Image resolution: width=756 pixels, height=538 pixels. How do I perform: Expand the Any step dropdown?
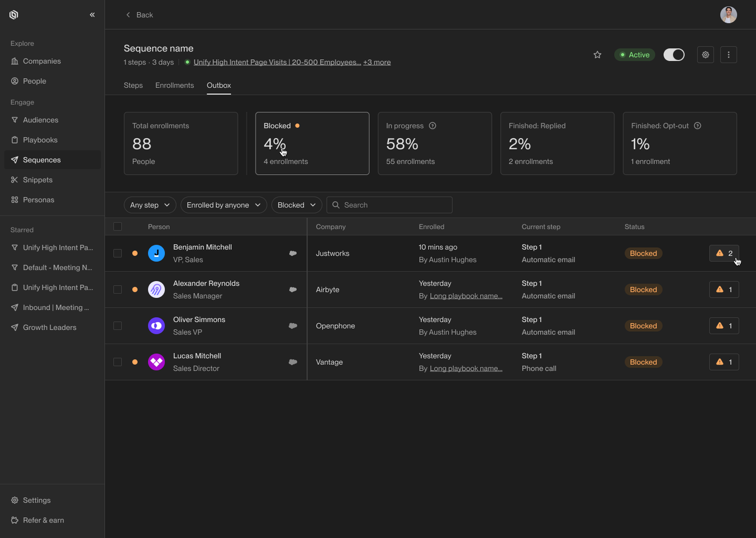(150, 205)
